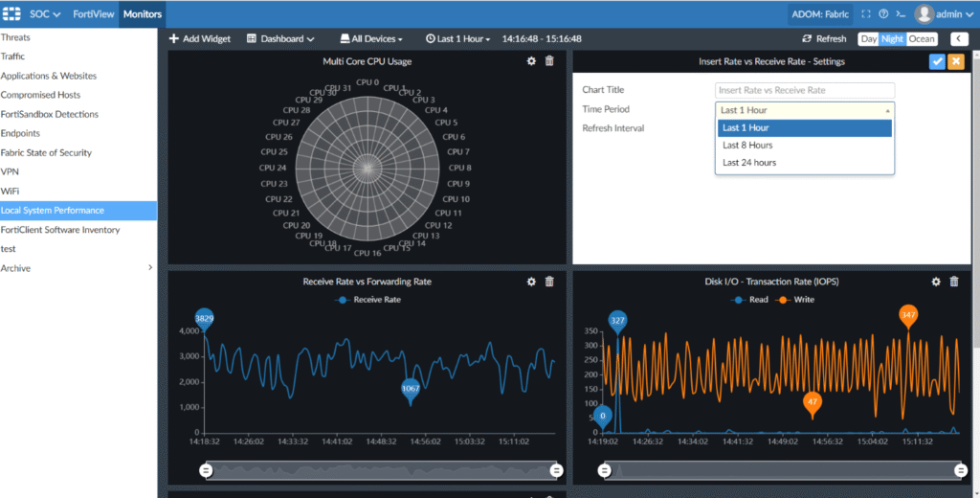Open settings gear on Multi Core CPU Usage widget
The width and height of the screenshot is (980, 498).
coord(532,61)
